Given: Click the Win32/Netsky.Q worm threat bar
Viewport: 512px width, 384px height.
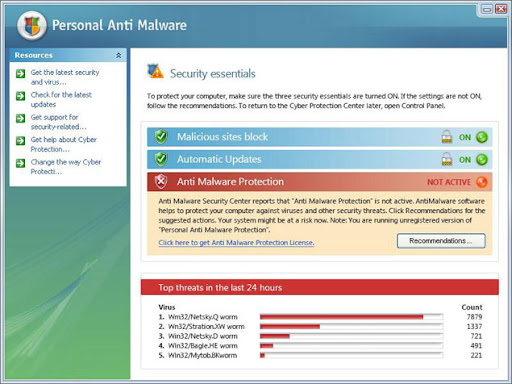Looking at the screenshot, I should click(352, 317).
